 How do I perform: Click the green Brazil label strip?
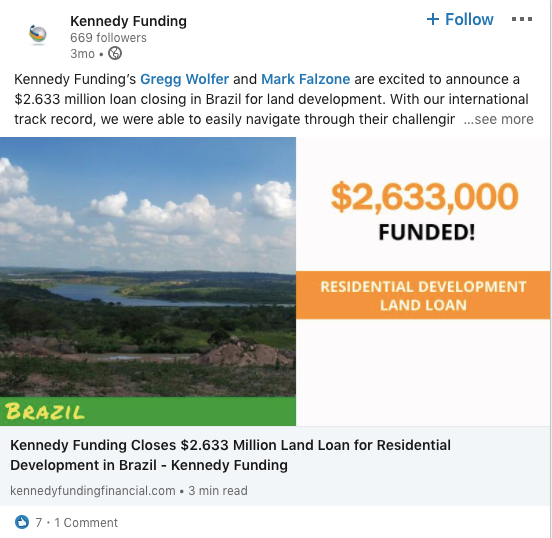pos(148,411)
